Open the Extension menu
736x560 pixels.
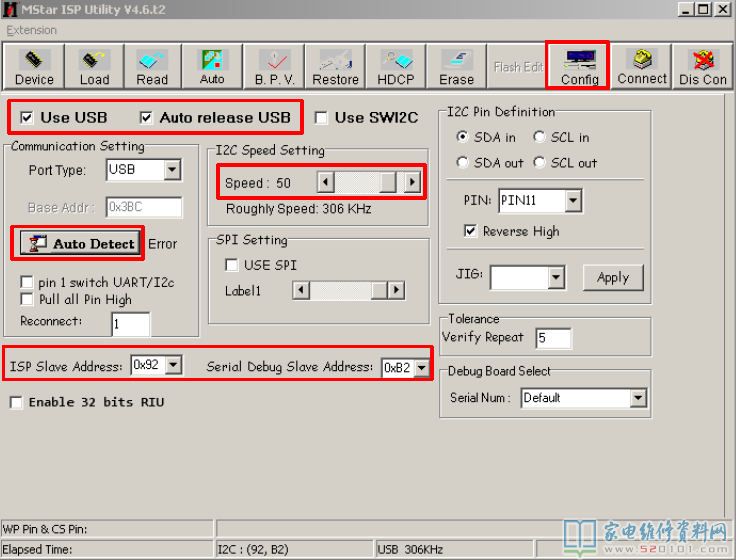pos(32,30)
